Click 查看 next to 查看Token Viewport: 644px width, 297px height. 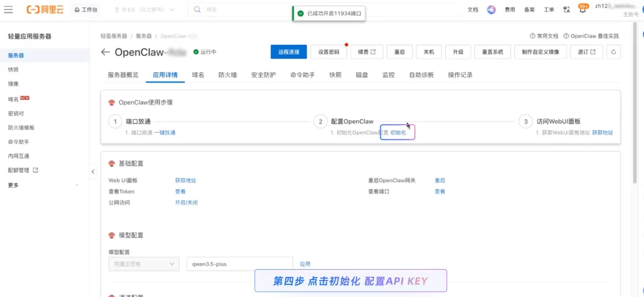(x=180, y=191)
